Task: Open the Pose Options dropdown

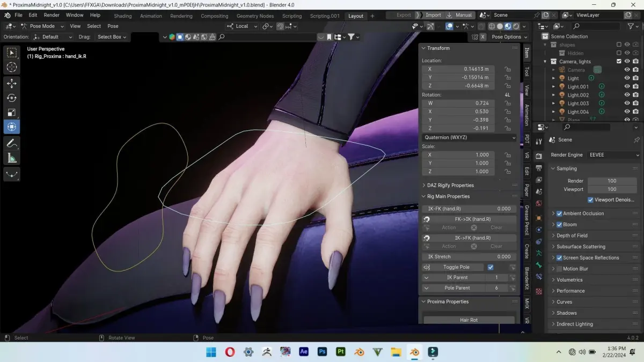Action: pyautogui.click(x=508, y=37)
